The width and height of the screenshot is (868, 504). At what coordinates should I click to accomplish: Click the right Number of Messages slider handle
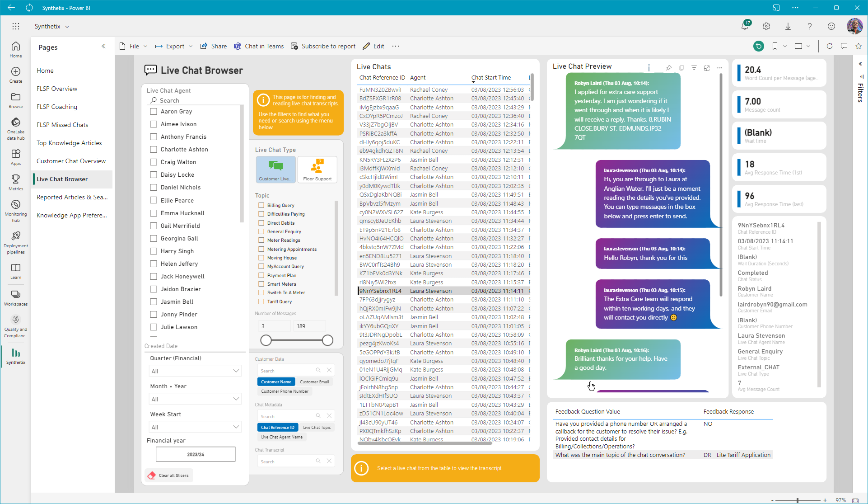[327, 340]
